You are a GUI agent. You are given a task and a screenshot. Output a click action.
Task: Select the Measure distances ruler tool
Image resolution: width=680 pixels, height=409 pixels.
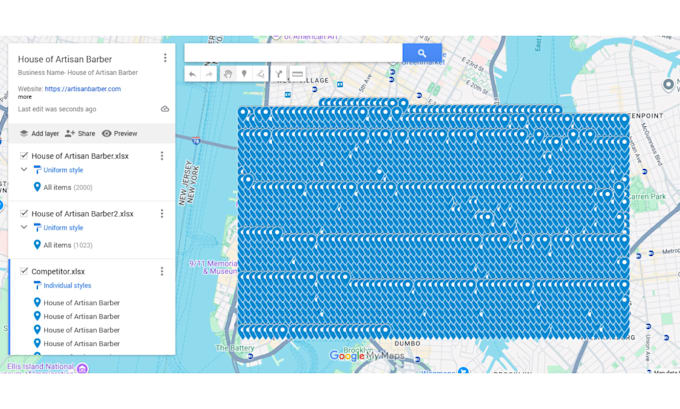click(298, 74)
